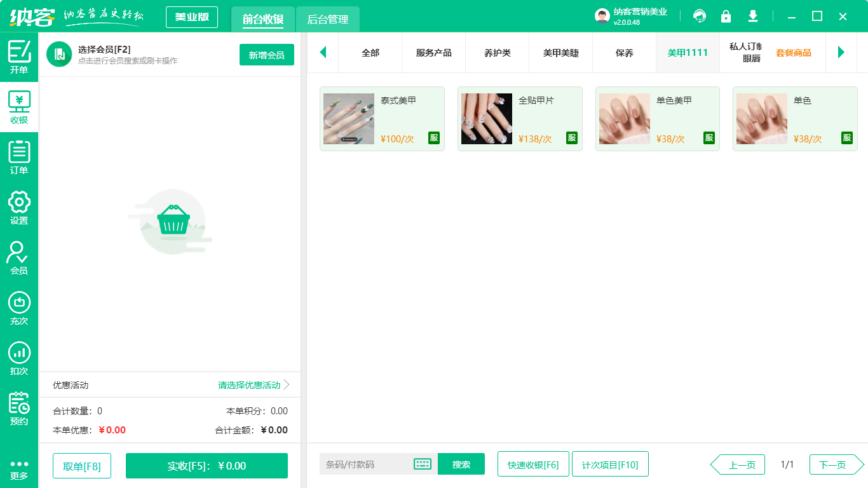
Task: Click the left arrow to scroll categories
Action: [x=323, y=53]
